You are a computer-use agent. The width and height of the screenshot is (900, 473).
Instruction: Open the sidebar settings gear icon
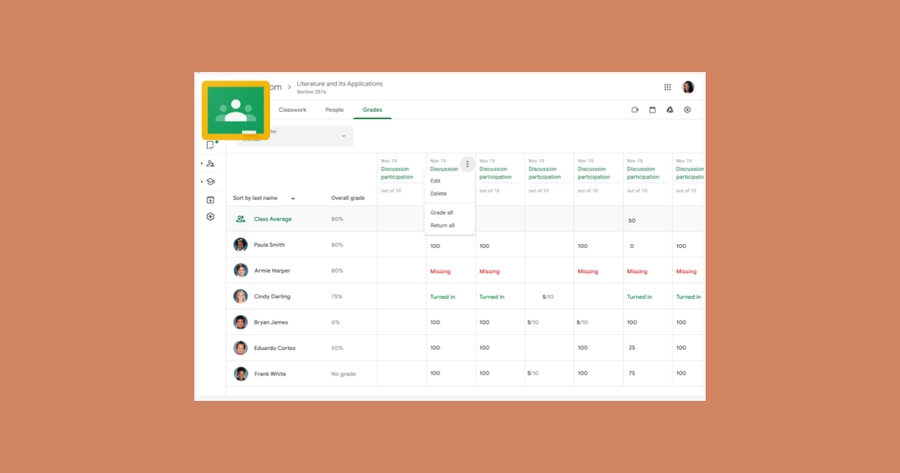coord(211,216)
